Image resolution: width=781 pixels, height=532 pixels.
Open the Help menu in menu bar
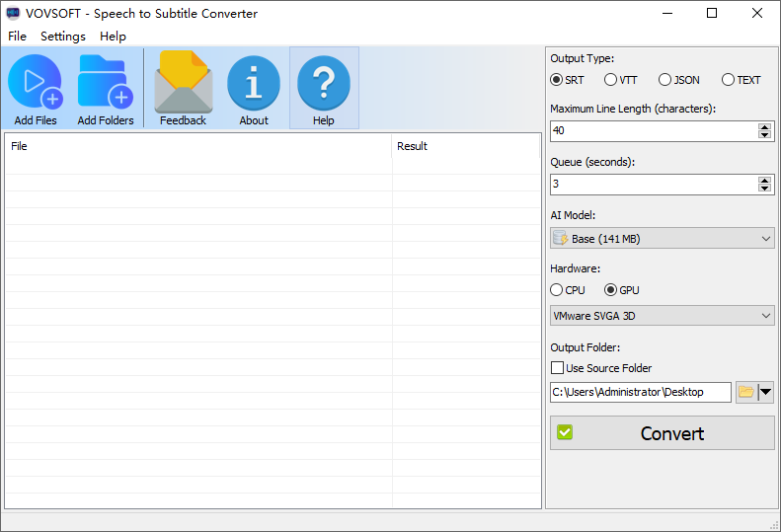pyautogui.click(x=114, y=37)
